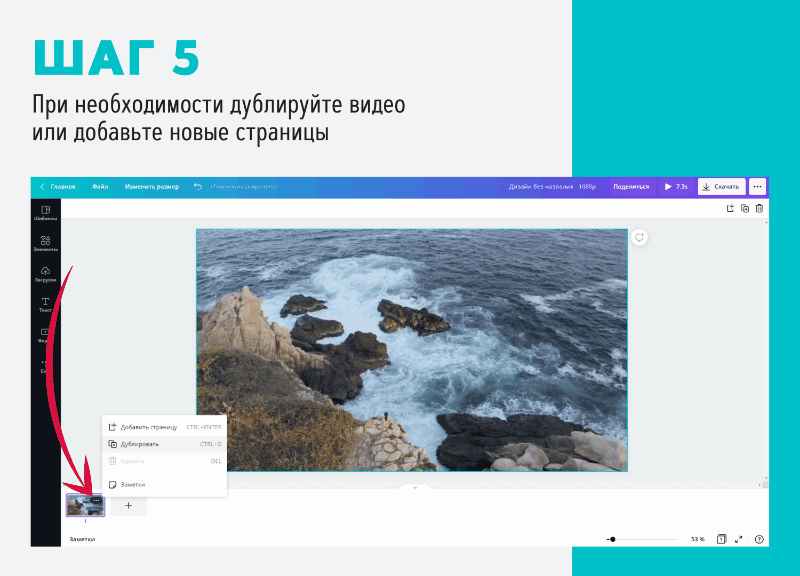Screen dimensions: 800x576
Task: Open the three-dot menu in the top bar
Action: (757, 187)
